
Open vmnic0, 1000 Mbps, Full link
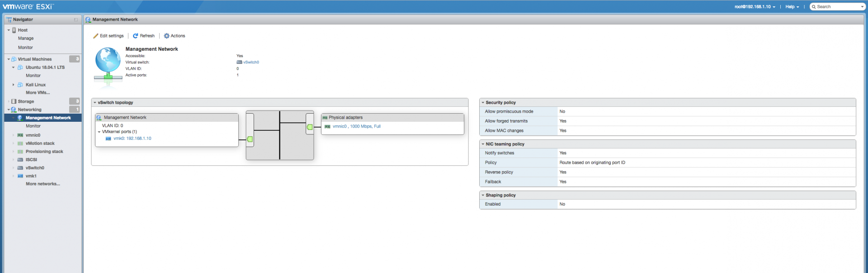[x=357, y=126]
